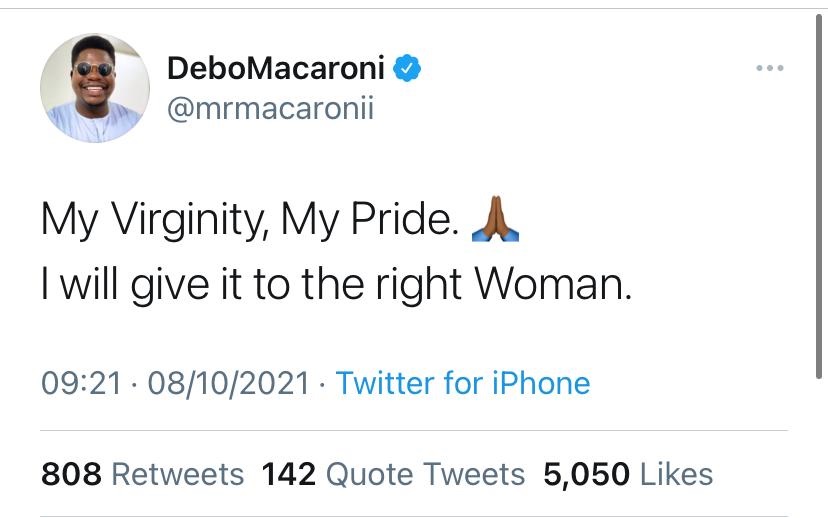Click the number 5,050 beside Likes

click(x=586, y=474)
